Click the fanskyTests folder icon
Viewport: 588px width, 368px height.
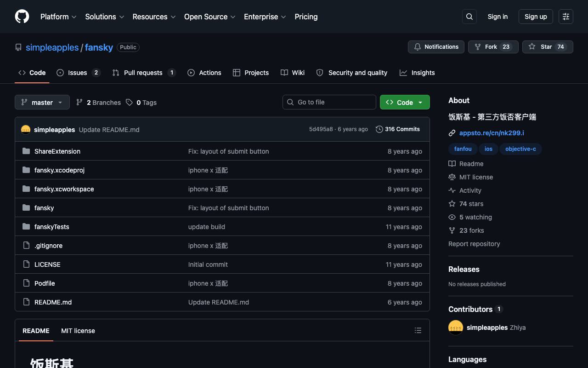(26, 227)
